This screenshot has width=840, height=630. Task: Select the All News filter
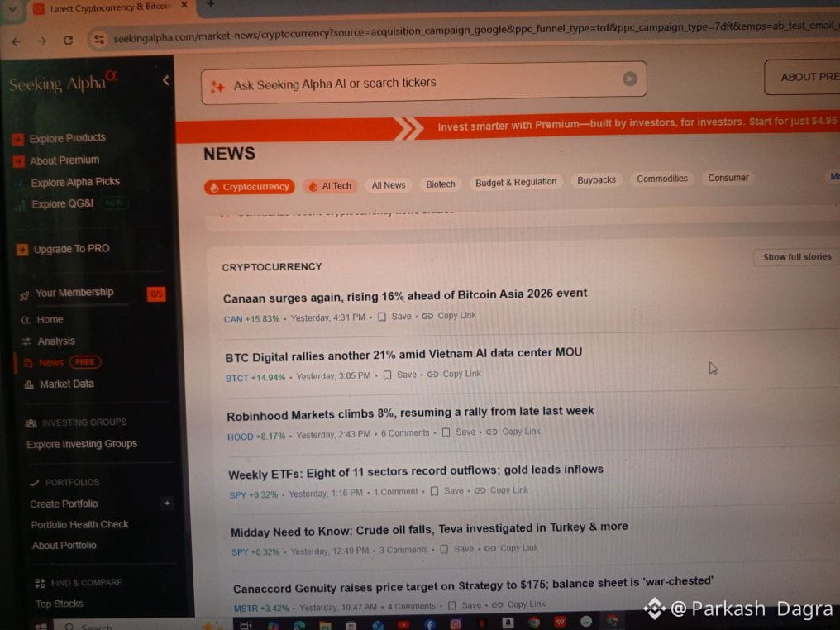tap(389, 185)
